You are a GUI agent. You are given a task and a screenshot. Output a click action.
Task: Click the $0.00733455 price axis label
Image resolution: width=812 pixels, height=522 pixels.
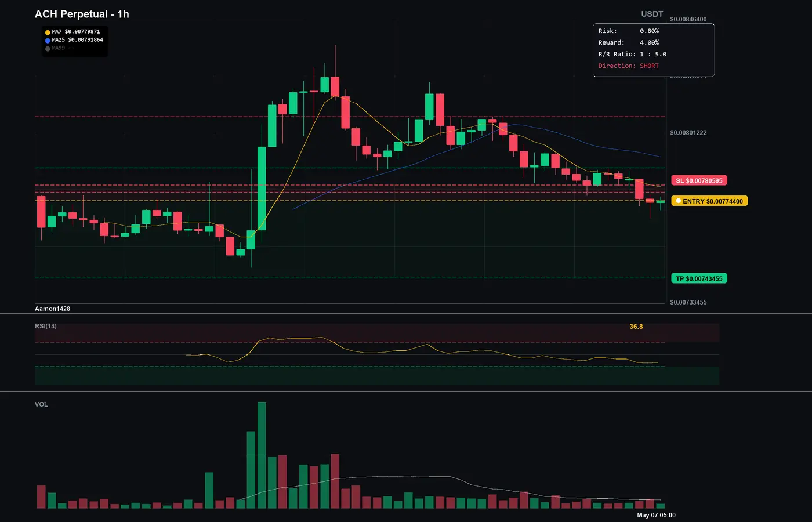coord(688,302)
